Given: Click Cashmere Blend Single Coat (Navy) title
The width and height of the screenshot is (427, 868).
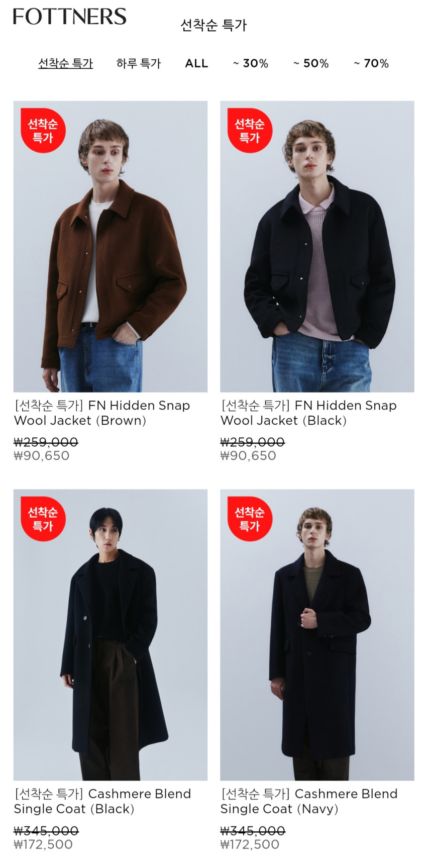Looking at the screenshot, I should point(309,801).
